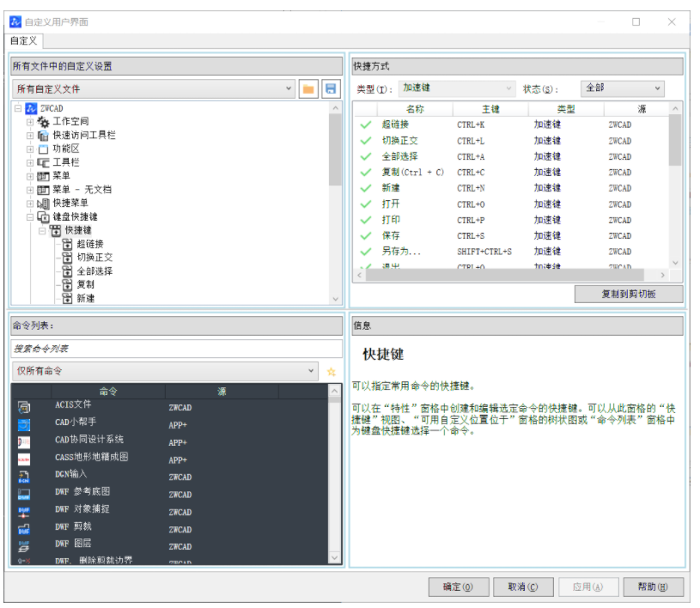The image size is (700, 608).
Task: Open the 状态 全部 dropdown
Action: [623, 88]
